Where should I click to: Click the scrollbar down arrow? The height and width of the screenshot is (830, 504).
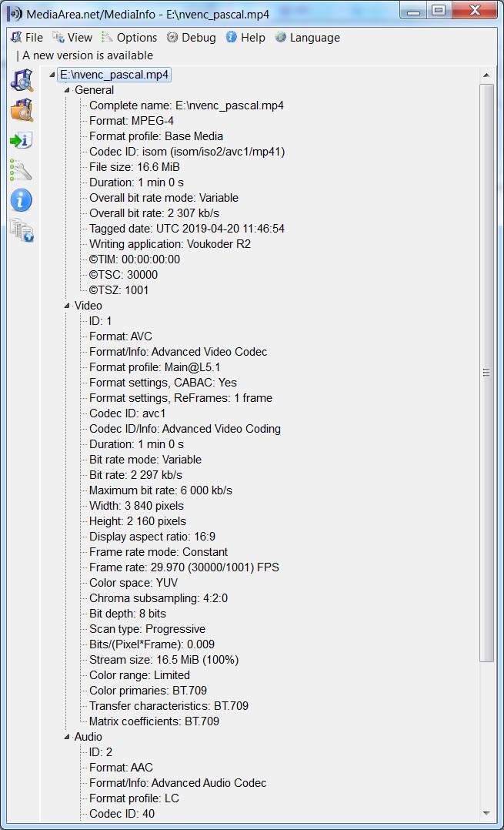click(x=486, y=813)
